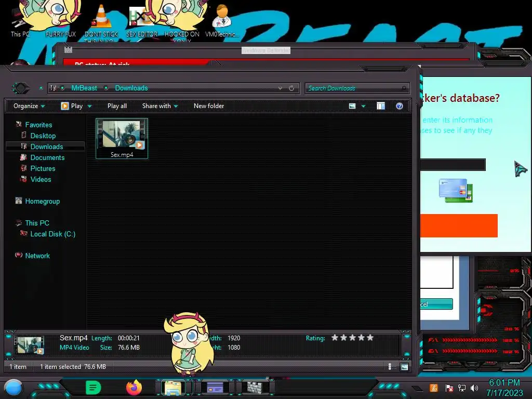The height and width of the screenshot is (399, 532).
Task: Expand the view options dropdown arrow
Action: [363, 106]
